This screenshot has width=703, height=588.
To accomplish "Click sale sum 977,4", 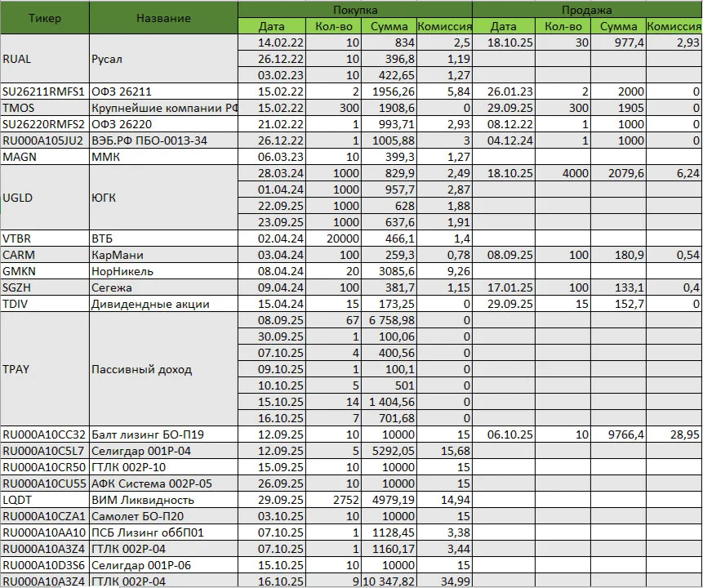I will [618, 42].
